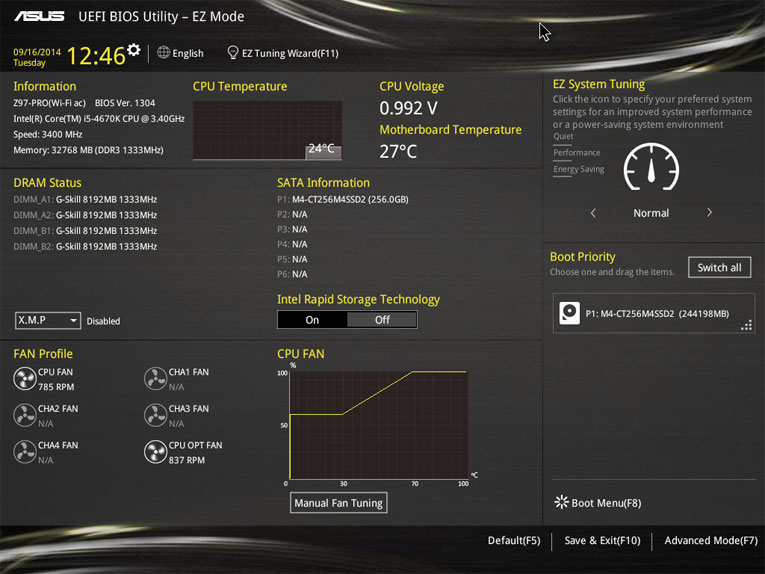The image size is (765, 574).
Task: Click the 09/16/2014 date
Action: click(x=37, y=52)
